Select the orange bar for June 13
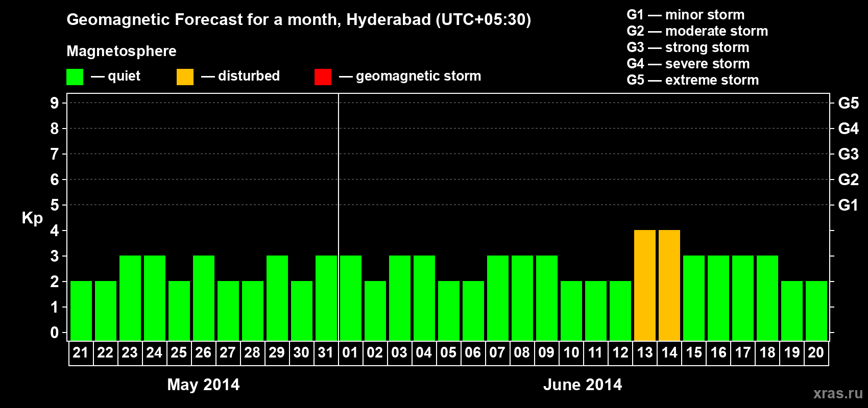 pyautogui.click(x=645, y=286)
